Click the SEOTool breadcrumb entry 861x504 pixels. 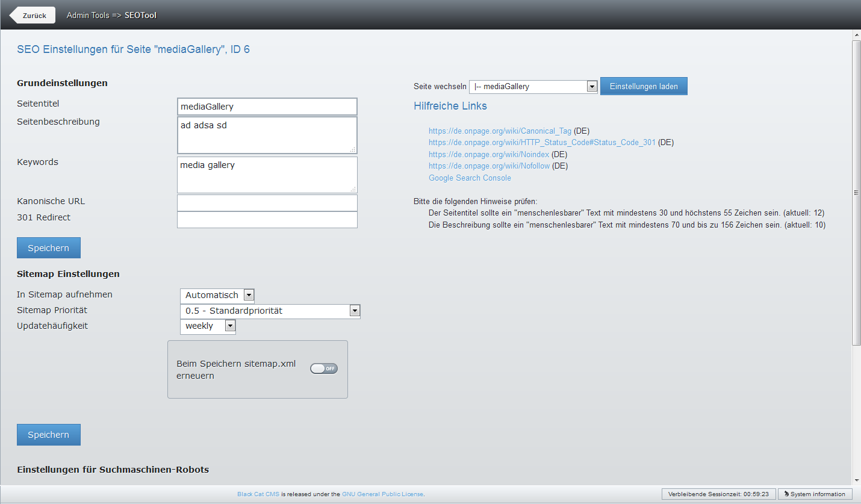tap(140, 15)
